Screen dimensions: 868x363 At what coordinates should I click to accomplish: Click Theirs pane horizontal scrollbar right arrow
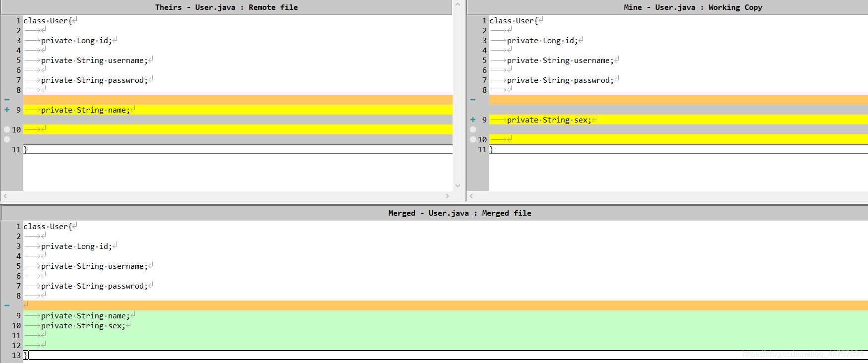(x=447, y=196)
